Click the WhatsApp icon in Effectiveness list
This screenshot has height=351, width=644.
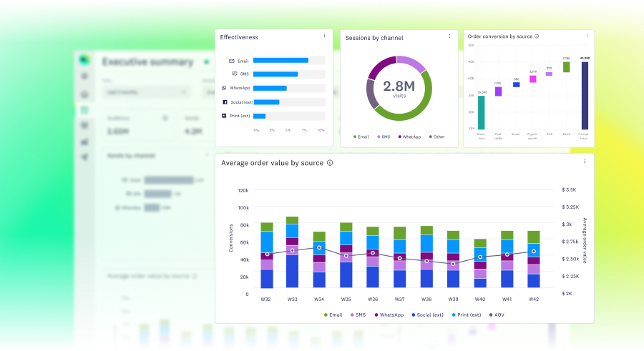224,88
